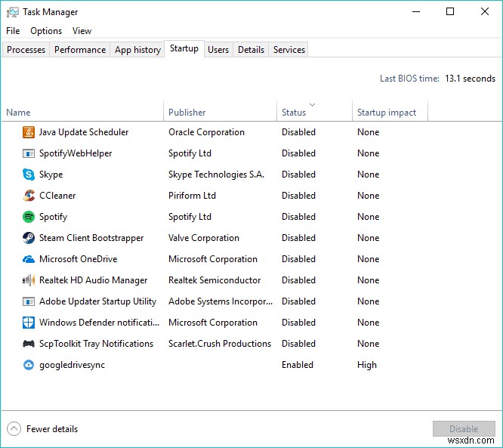Select the CCleaner entry name
The height and width of the screenshot is (448, 503).
point(57,196)
